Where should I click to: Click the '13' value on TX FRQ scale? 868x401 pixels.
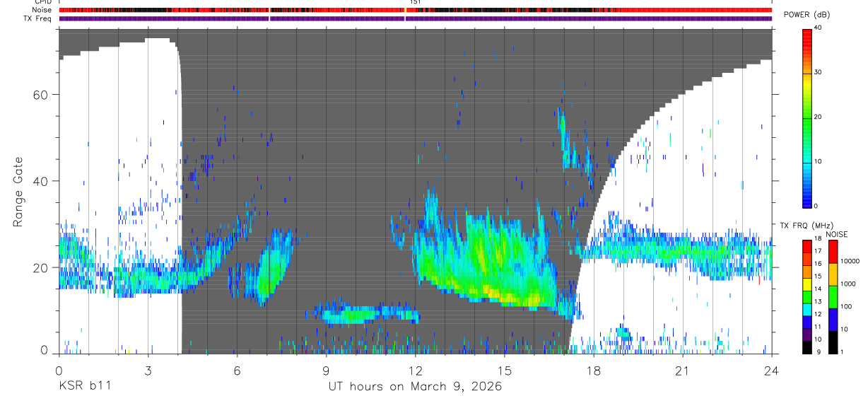tap(819, 302)
